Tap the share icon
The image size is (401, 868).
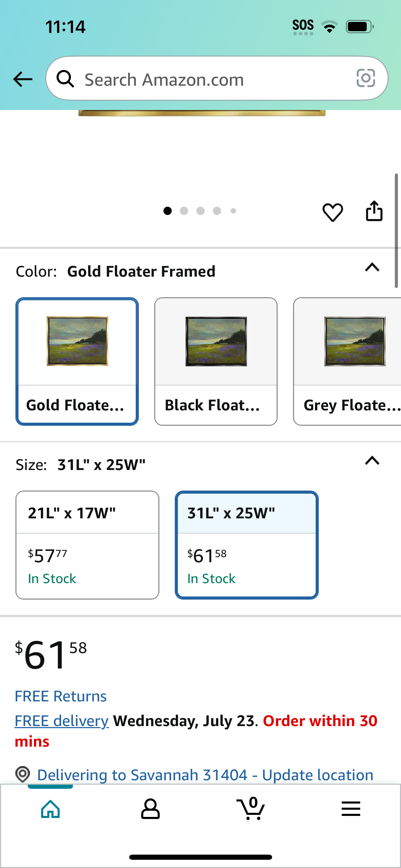click(374, 211)
